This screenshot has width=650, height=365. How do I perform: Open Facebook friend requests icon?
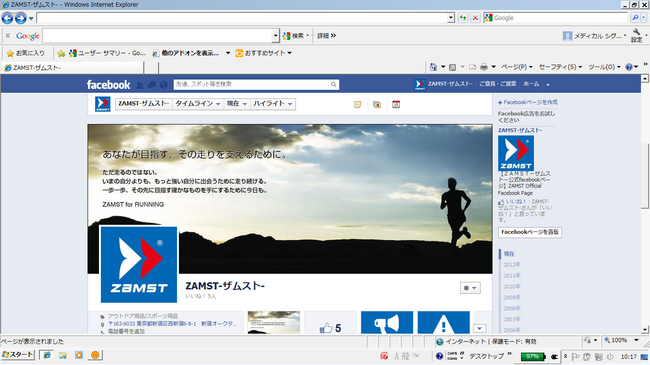pyautogui.click(x=140, y=85)
